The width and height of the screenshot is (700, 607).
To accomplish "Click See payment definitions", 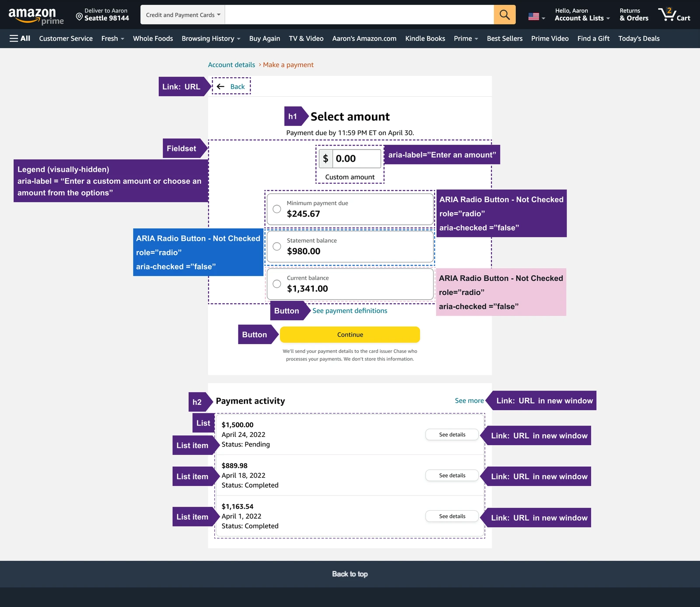I will (350, 310).
